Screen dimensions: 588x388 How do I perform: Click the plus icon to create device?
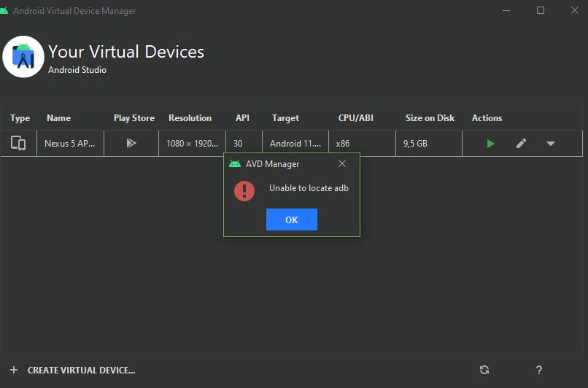14,370
